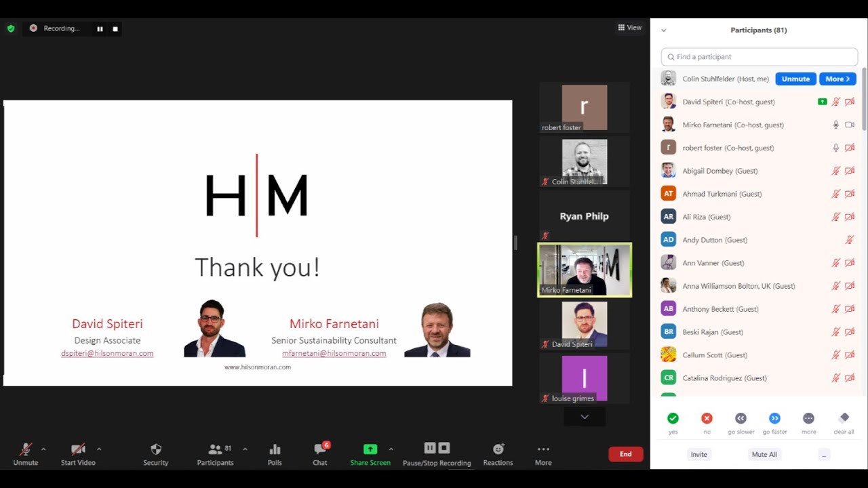Click the green Share Screen icon
Image resolution: width=868 pixels, height=488 pixels.
point(370,449)
